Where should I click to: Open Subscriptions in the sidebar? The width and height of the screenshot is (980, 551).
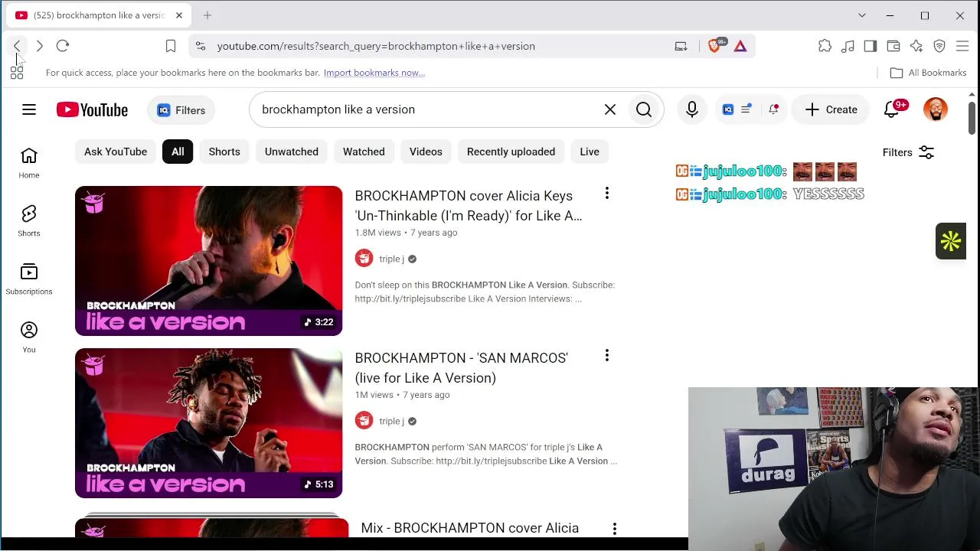point(29,279)
